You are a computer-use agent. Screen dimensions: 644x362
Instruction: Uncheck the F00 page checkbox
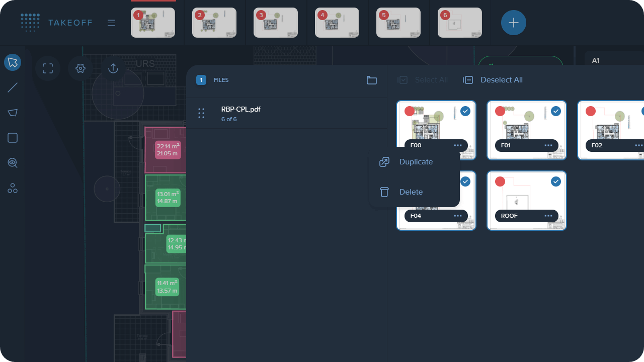click(x=465, y=111)
